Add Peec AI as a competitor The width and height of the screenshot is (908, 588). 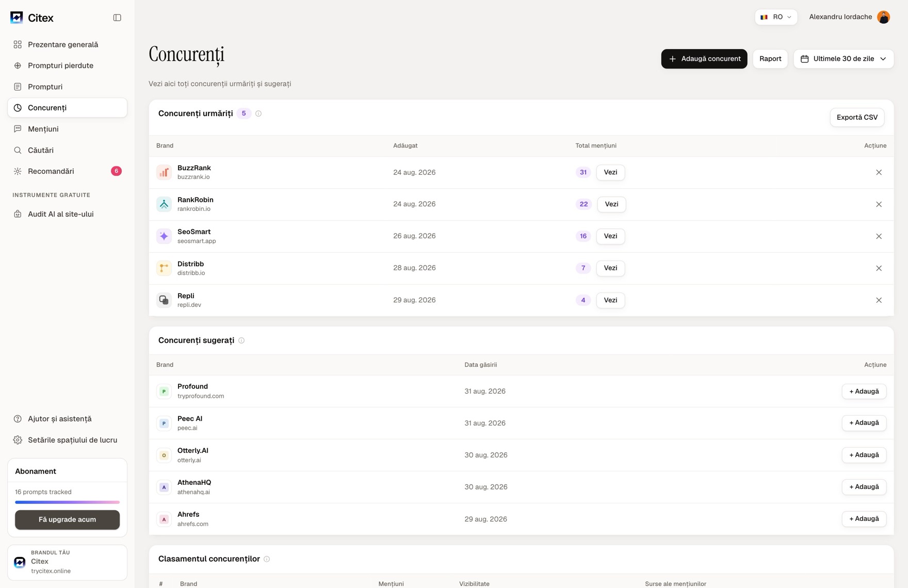(864, 423)
